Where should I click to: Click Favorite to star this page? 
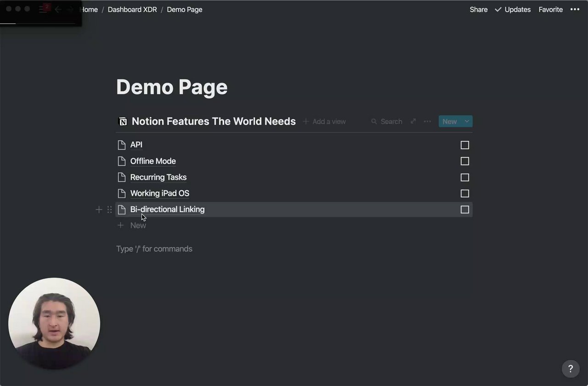tap(551, 9)
